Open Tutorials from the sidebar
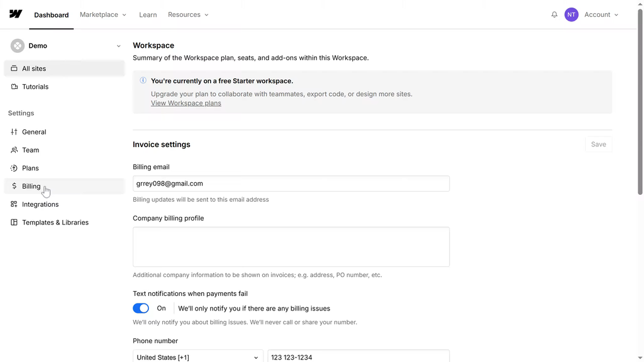Screen dimensions: 644x362 pyautogui.click(x=35, y=87)
